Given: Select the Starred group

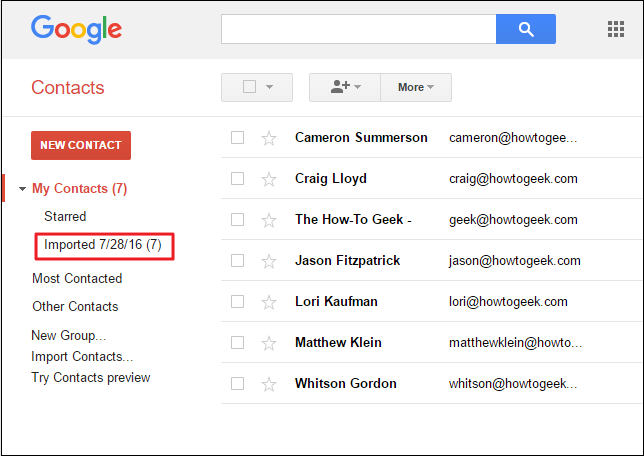Looking at the screenshot, I should [x=65, y=216].
